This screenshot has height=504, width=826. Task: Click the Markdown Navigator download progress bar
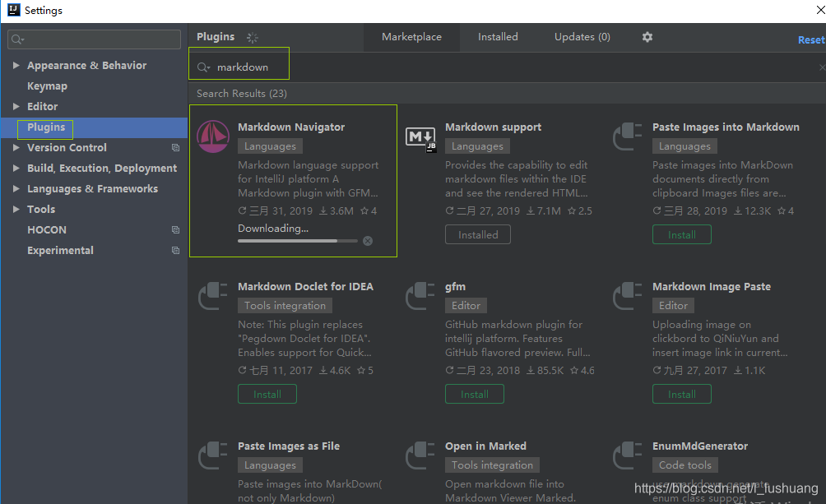point(298,241)
